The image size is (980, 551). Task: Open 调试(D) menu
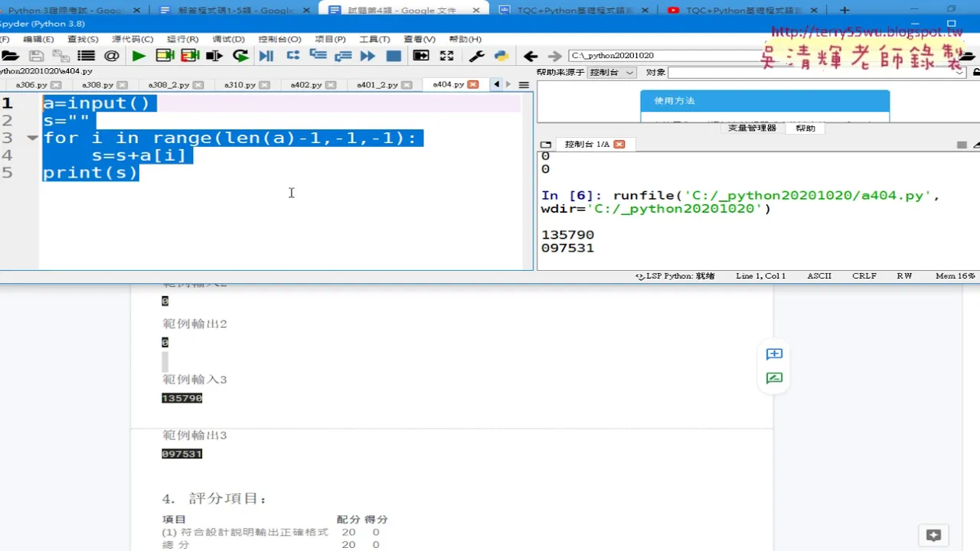coord(228,39)
